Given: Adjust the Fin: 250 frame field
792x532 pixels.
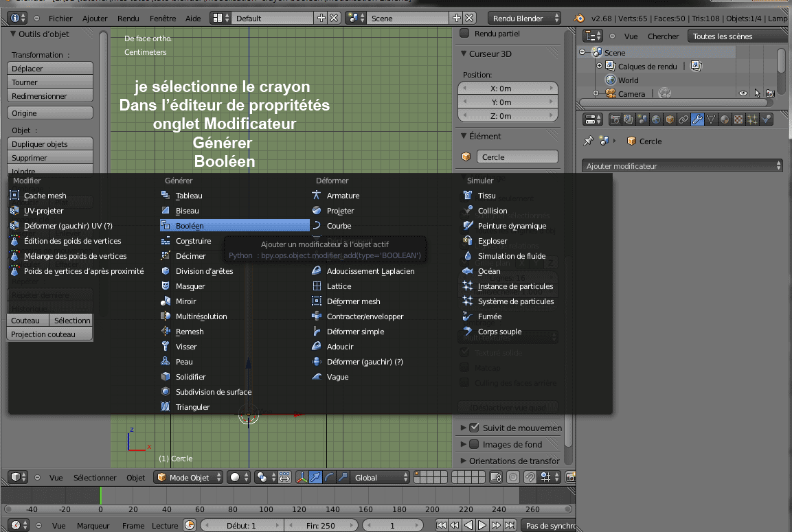Looking at the screenshot, I should [321, 525].
